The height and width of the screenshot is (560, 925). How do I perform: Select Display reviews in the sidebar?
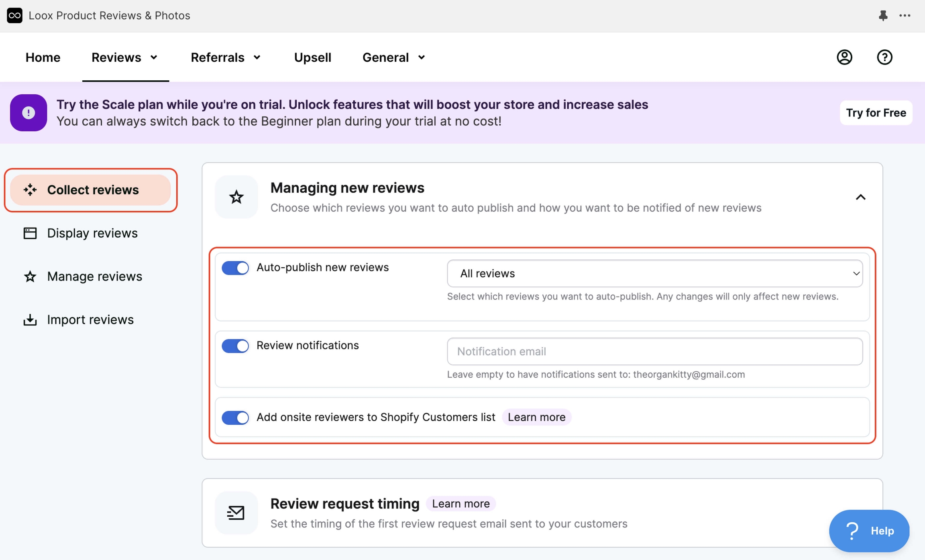92,233
